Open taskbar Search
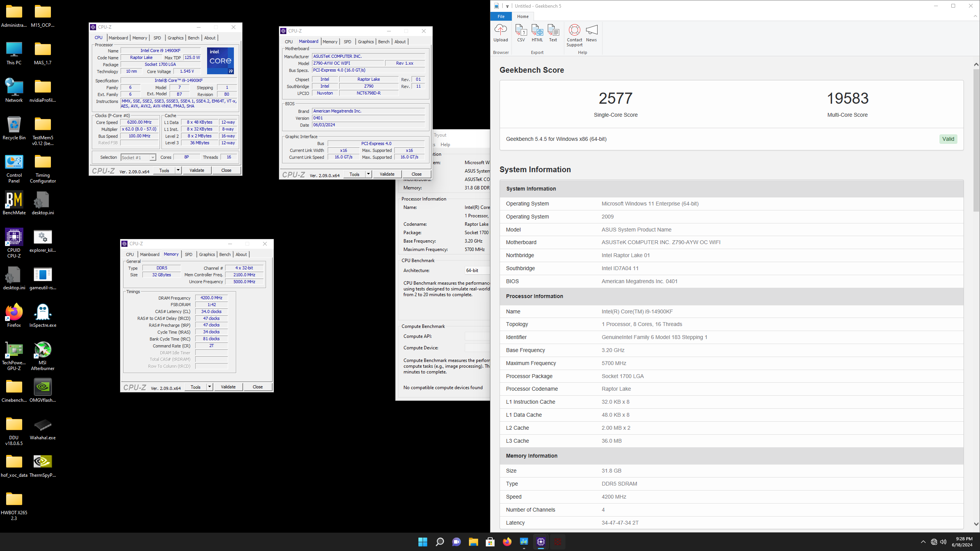Image resolution: width=980 pixels, height=551 pixels. [x=439, y=542]
